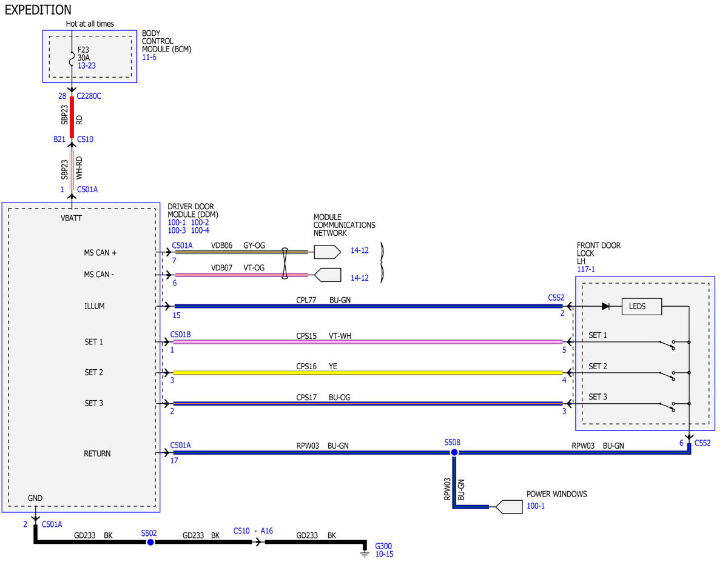Click the RETURN pin label in the Driver Door Module

click(x=97, y=453)
